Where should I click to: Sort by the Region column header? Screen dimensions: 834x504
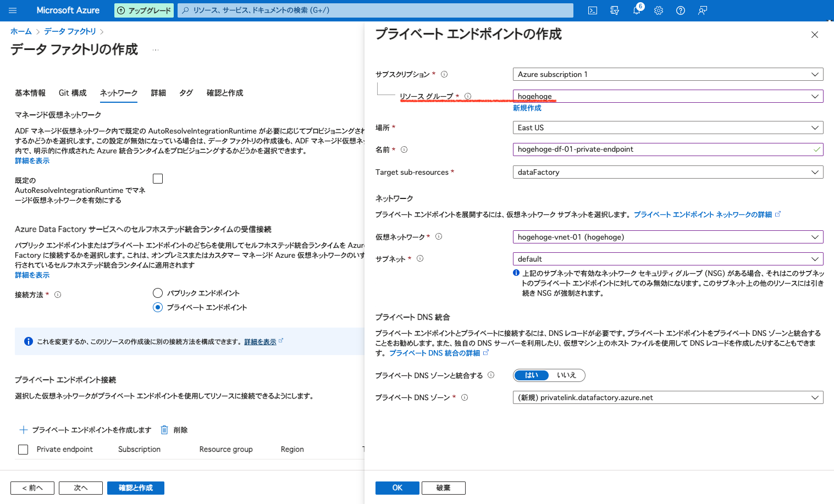tap(292, 450)
